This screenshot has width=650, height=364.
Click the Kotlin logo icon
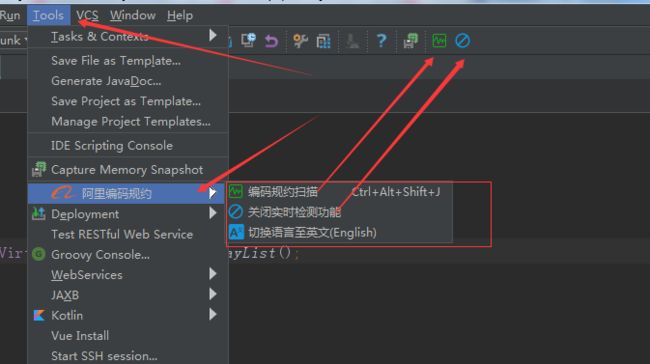(x=39, y=315)
